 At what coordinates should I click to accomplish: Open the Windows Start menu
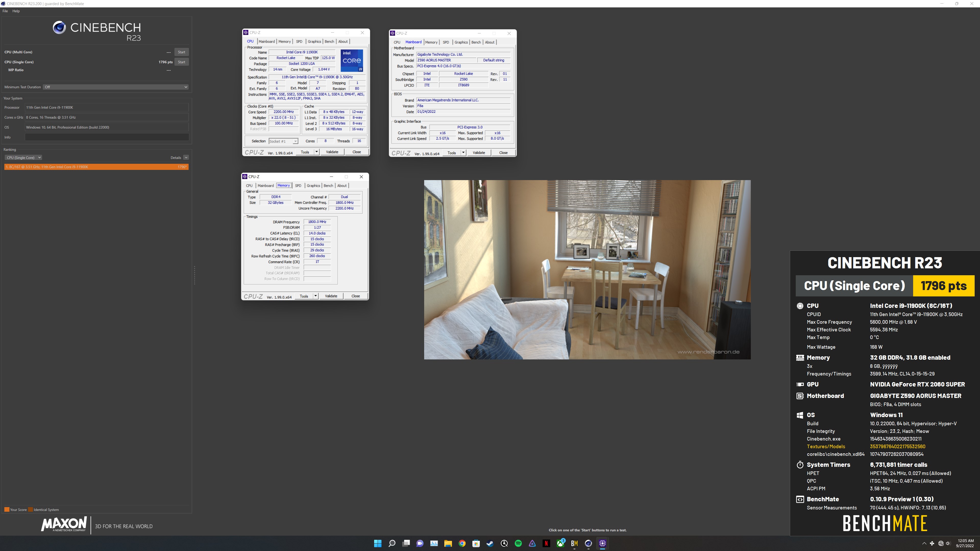(x=377, y=543)
